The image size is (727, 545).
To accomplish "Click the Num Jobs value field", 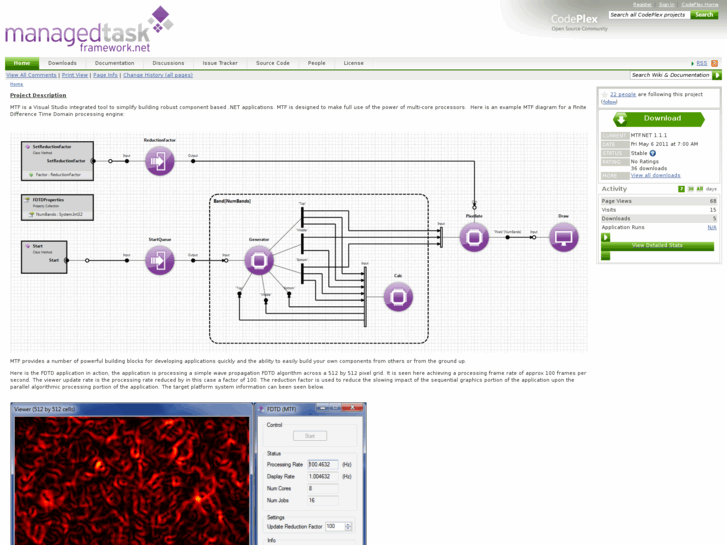I will pos(323,501).
